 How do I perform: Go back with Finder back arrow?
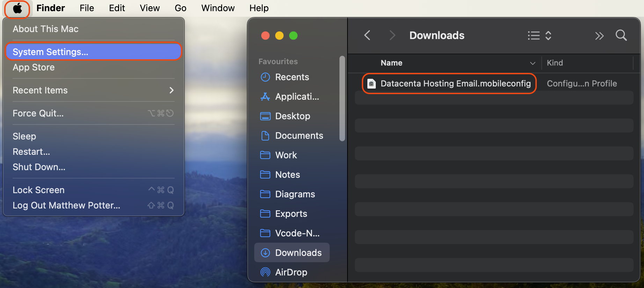367,35
